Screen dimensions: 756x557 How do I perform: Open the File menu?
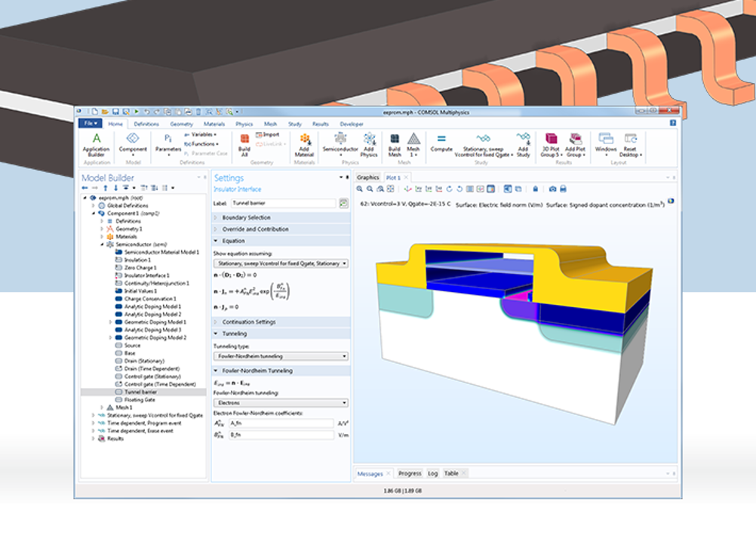[x=90, y=124]
